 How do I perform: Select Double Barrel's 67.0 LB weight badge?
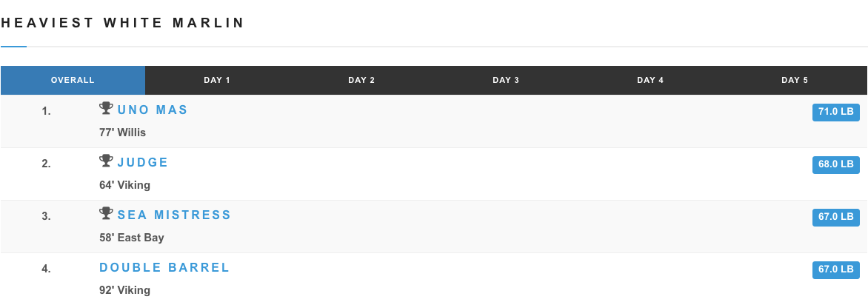836,269
